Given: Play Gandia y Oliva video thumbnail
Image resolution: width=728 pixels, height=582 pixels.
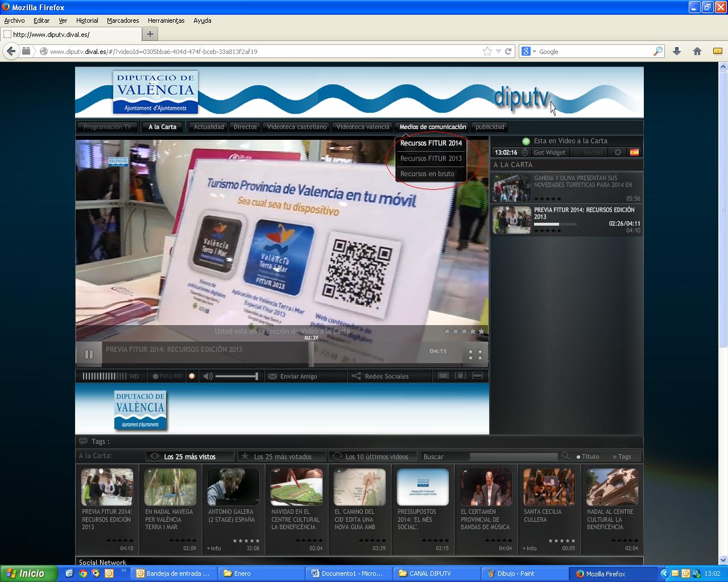Looking at the screenshot, I should pos(512,188).
